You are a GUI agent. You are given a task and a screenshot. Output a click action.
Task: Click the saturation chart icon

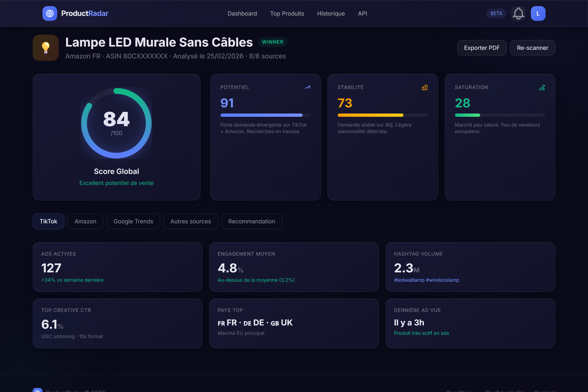click(542, 87)
